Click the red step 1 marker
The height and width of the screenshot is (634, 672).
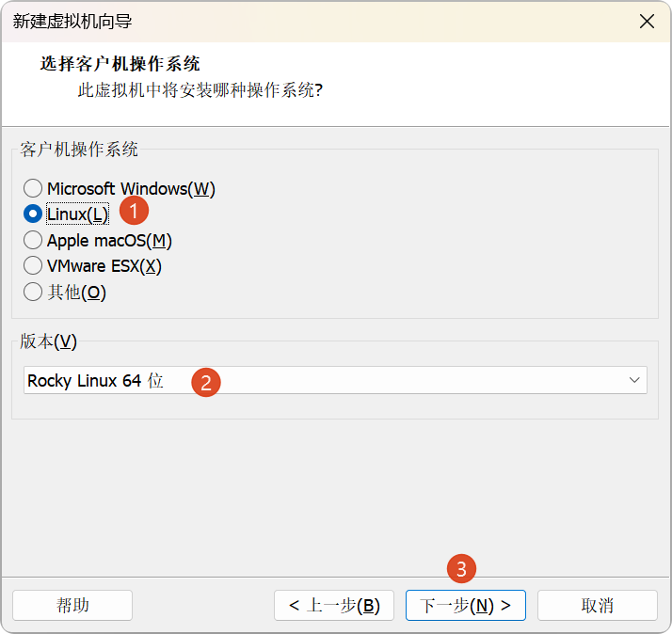coord(134,211)
